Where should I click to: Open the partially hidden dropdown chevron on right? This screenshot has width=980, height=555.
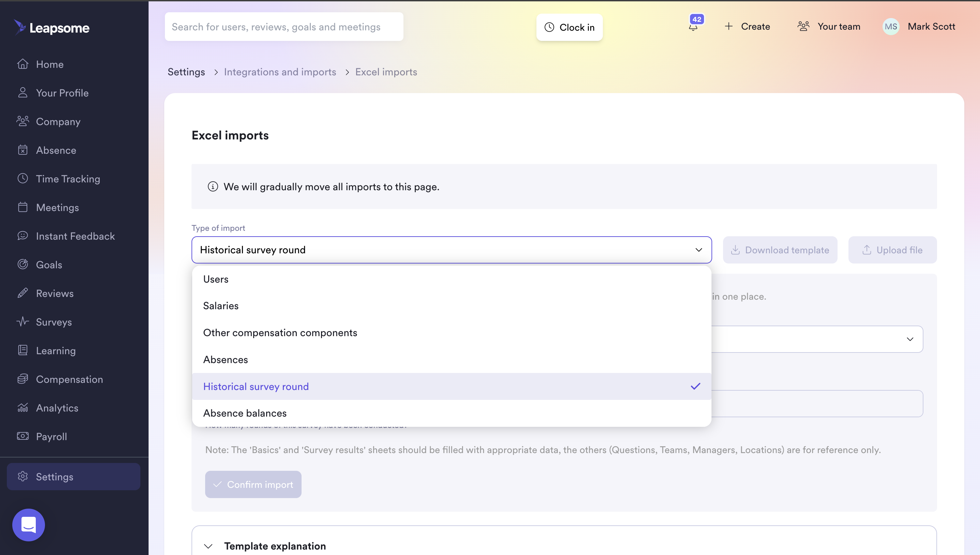pos(910,339)
